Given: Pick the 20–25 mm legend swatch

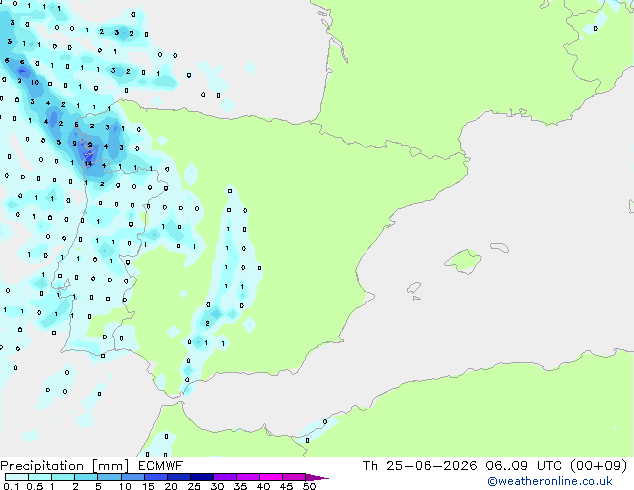Looking at the screenshot, I should [178, 477].
